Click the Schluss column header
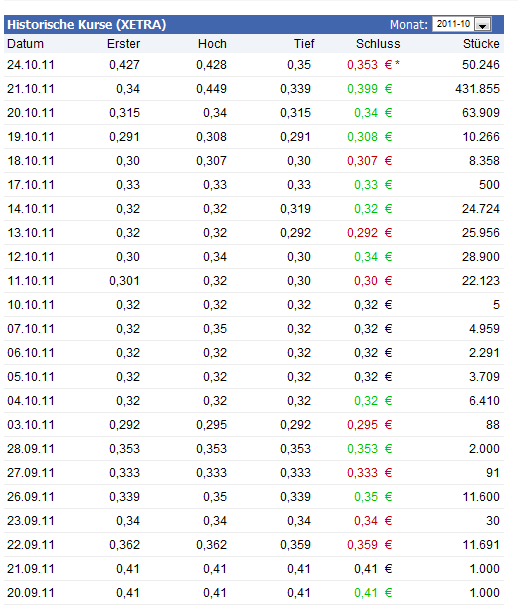 (378, 44)
